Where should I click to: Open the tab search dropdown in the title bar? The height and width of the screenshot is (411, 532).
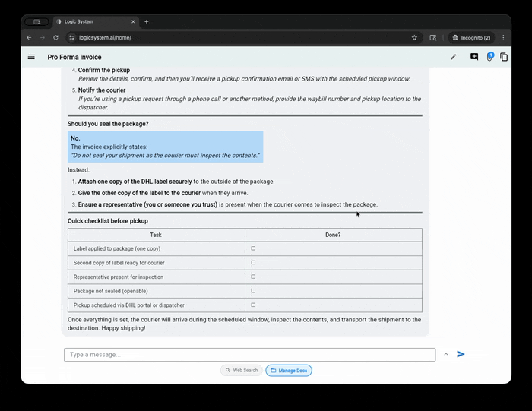tap(36, 22)
